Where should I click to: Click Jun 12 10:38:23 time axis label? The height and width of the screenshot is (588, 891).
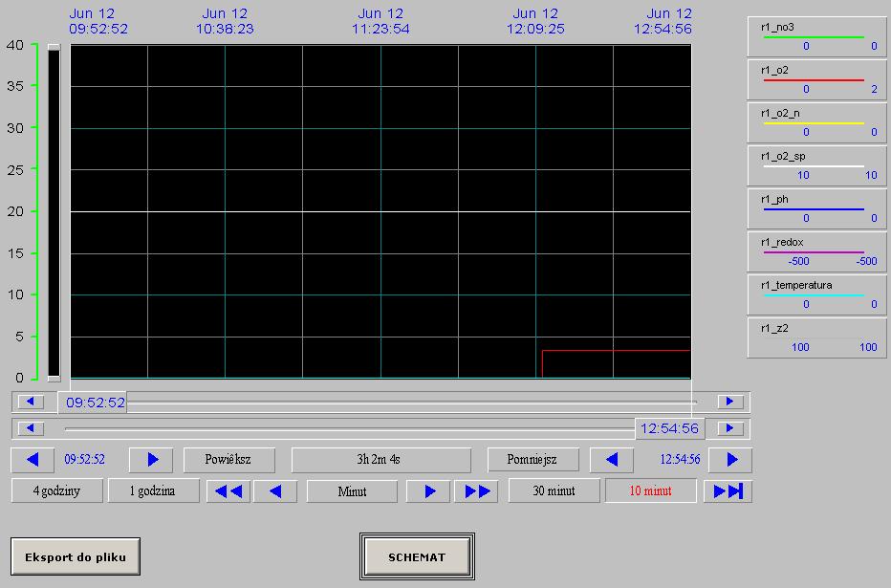point(225,21)
